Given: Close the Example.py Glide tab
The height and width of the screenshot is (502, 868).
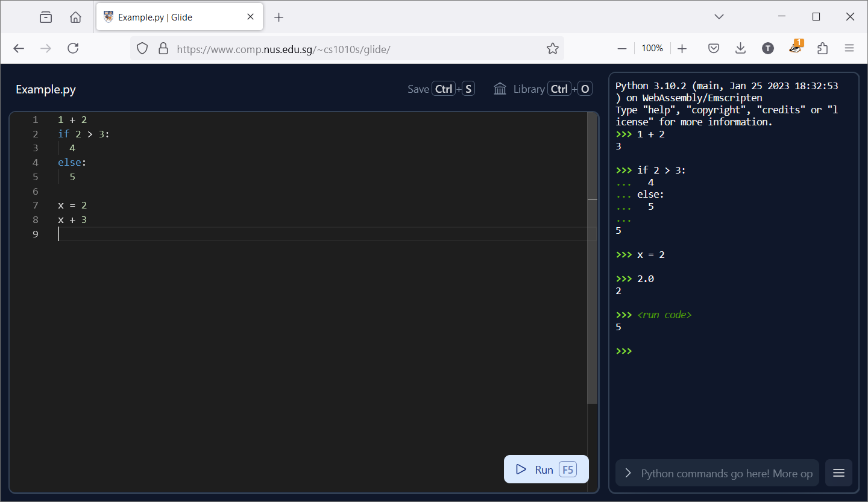Looking at the screenshot, I should 250,17.
